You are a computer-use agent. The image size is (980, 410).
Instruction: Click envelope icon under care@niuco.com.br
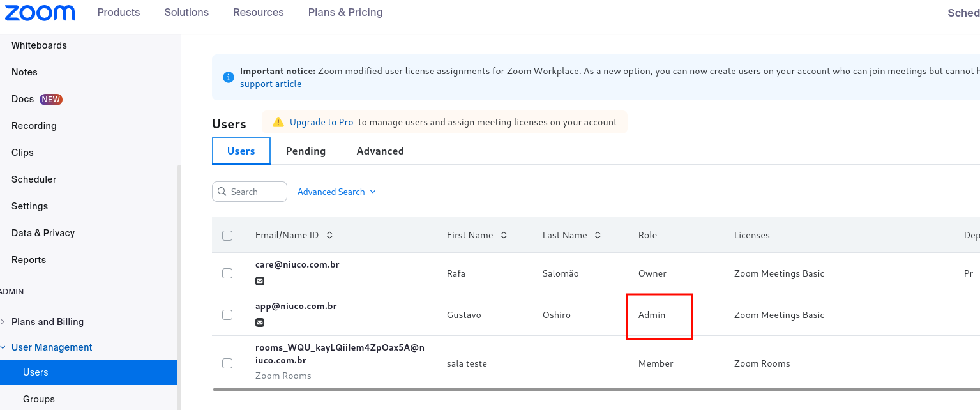coord(260,281)
